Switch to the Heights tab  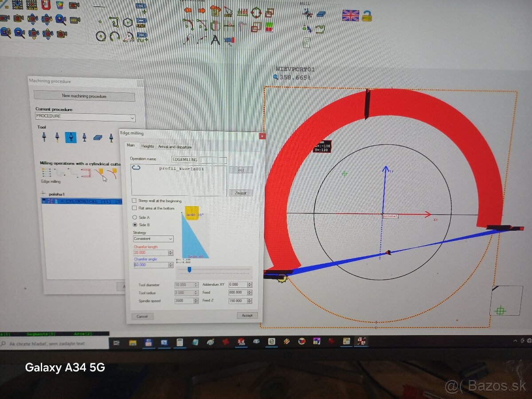[x=148, y=147]
